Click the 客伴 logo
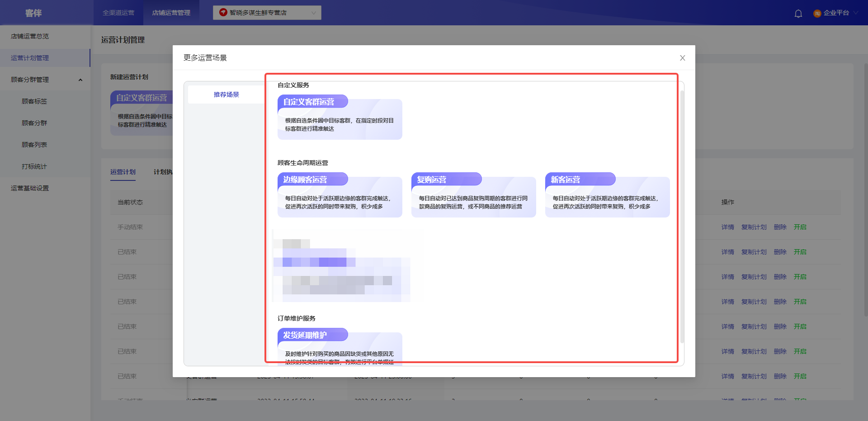The width and height of the screenshot is (868, 421). click(33, 13)
